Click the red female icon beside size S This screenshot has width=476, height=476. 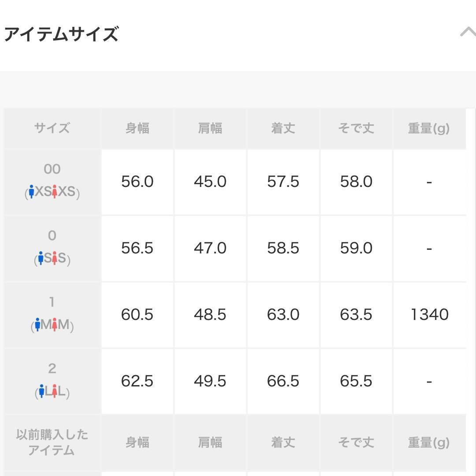pyautogui.click(x=55, y=258)
